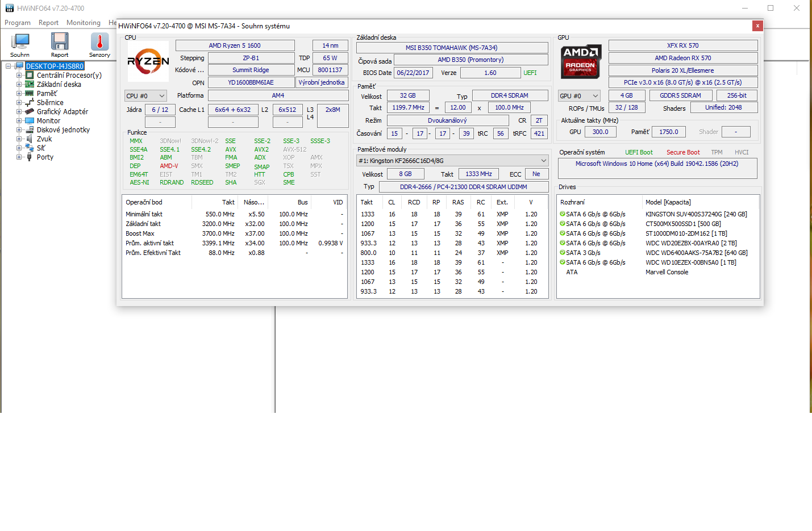This screenshot has width=812, height=531.
Task: Expand the Základní deska tree node
Action: 19,84
